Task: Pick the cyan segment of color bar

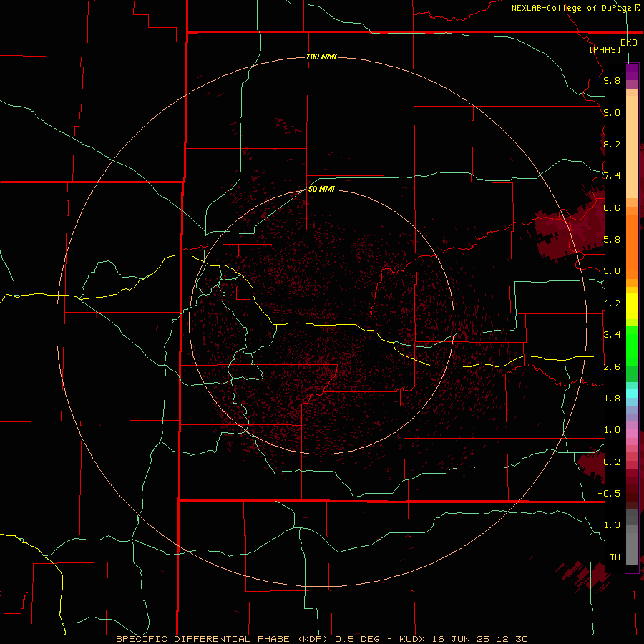Action: click(x=632, y=394)
